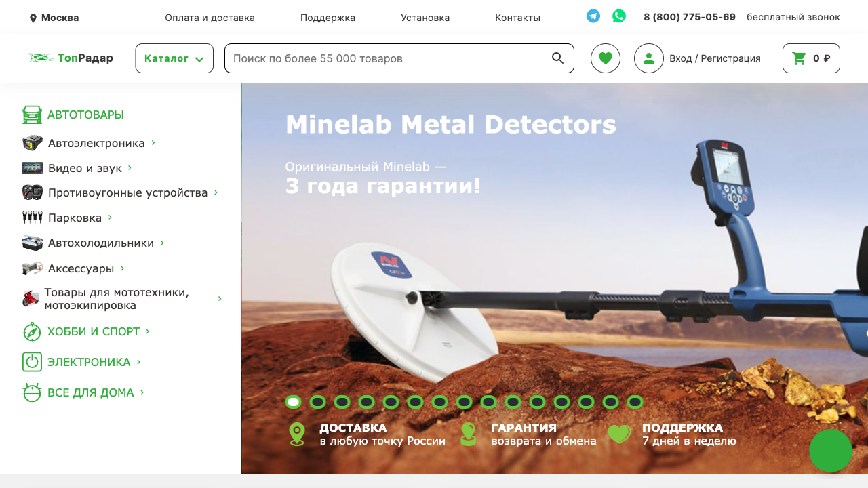Click the Поддержка hearts icon

619,434
